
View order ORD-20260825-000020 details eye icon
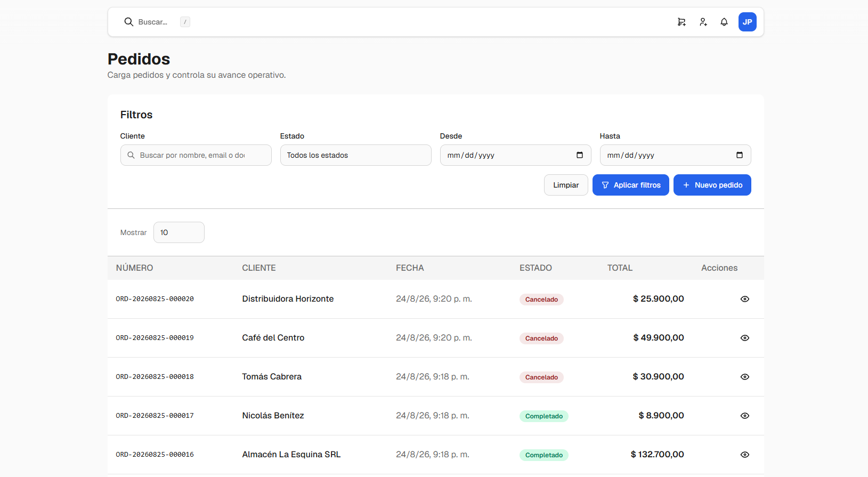pos(745,299)
